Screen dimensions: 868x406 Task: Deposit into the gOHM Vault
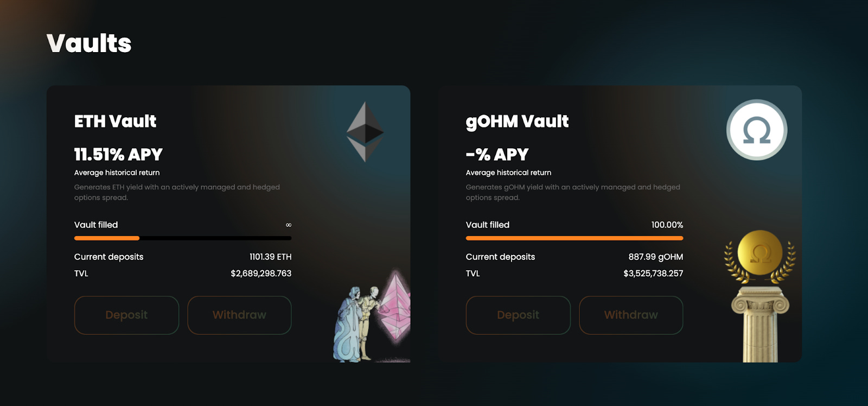click(518, 315)
